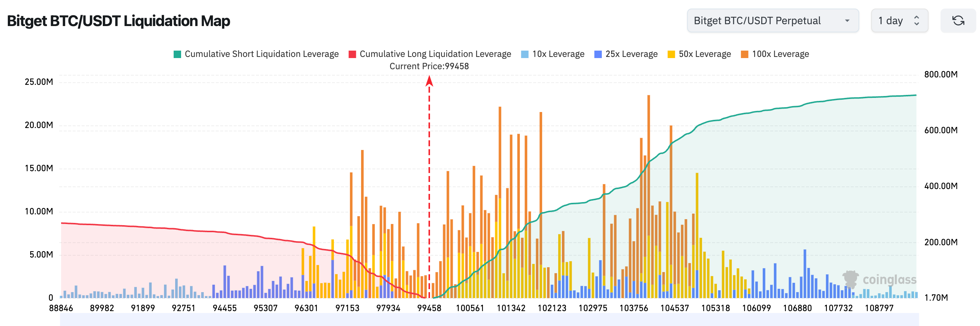Image resolution: width=980 pixels, height=326 pixels.
Task: Click the 91899 x-axis price label
Action: (143, 308)
